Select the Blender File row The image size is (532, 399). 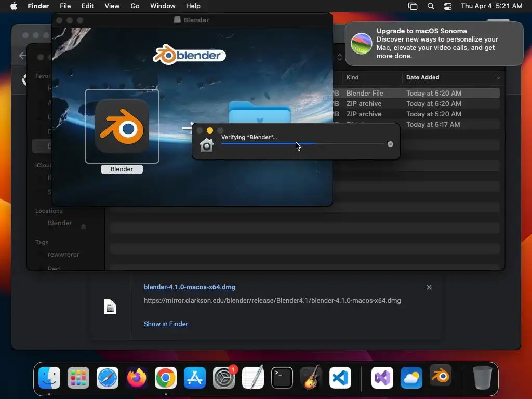(x=416, y=93)
